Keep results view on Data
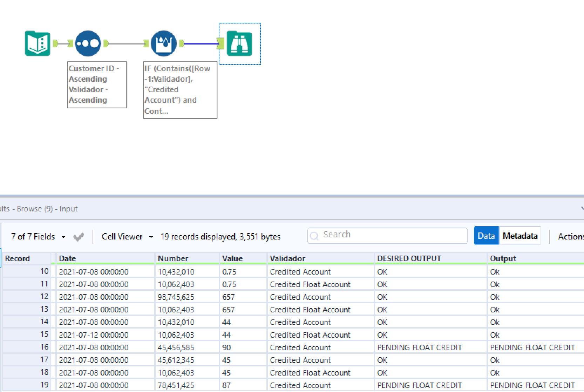The width and height of the screenshot is (584, 392). pos(486,236)
